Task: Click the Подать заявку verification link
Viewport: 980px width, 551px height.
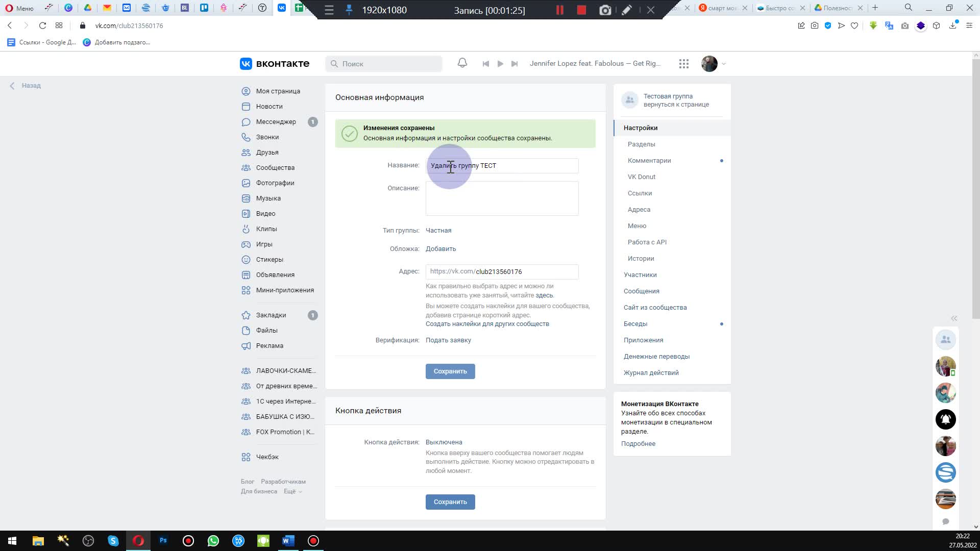Action: tap(448, 340)
